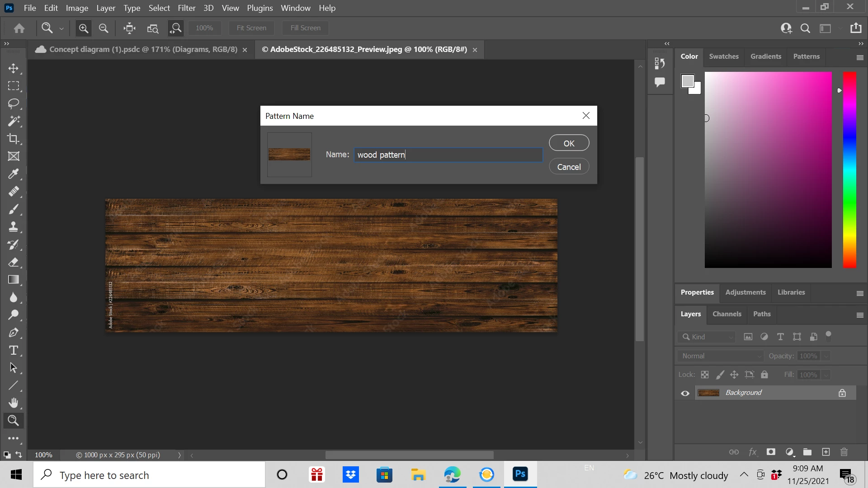
Task: Hide the Background layer visibility eye
Action: (x=685, y=393)
